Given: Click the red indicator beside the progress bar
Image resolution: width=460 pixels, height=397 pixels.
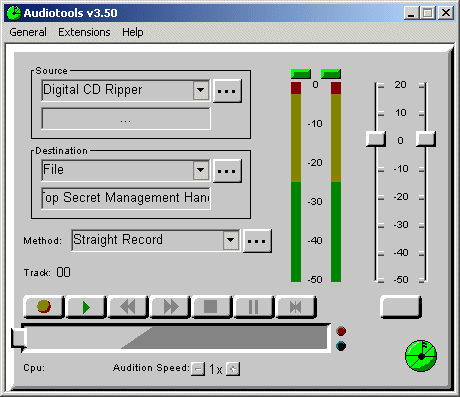Looking at the screenshot, I should 341,331.
